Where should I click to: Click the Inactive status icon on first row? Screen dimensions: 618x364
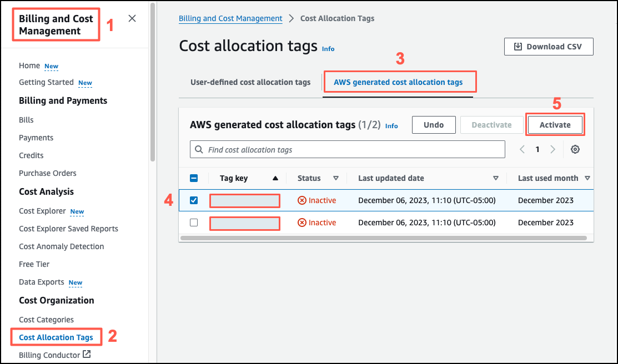302,200
